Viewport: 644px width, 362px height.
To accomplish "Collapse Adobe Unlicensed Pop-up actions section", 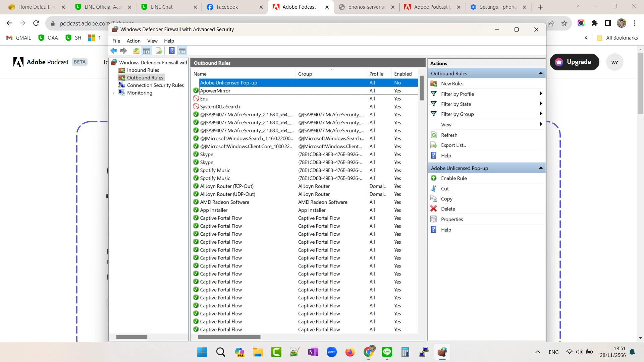I will pyautogui.click(x=541, y=168).
